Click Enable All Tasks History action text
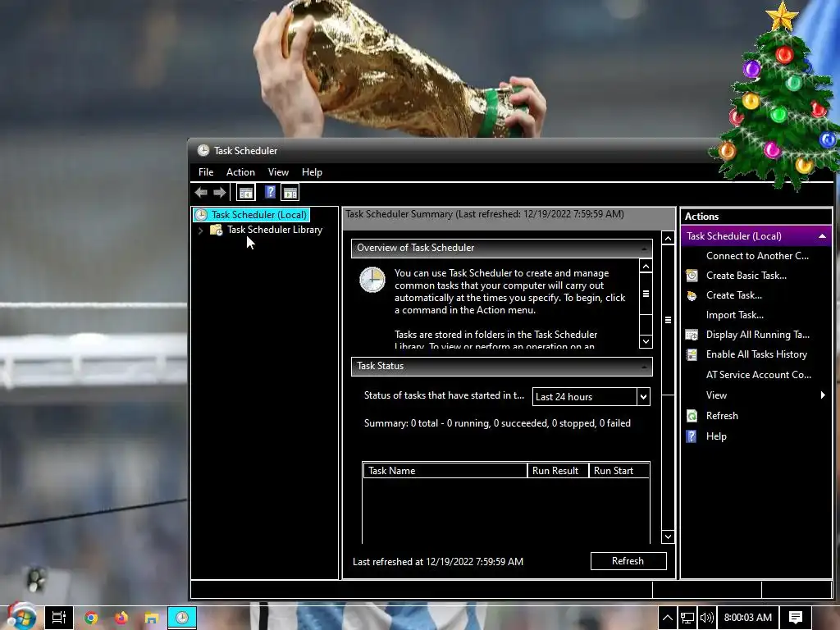Viewport: 840px width, 630px height. [x=756, y=354]
